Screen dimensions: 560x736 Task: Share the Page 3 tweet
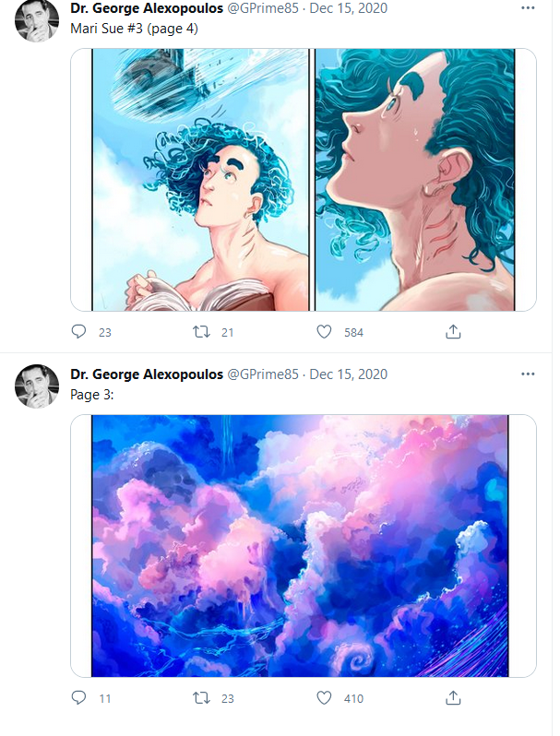453,698
